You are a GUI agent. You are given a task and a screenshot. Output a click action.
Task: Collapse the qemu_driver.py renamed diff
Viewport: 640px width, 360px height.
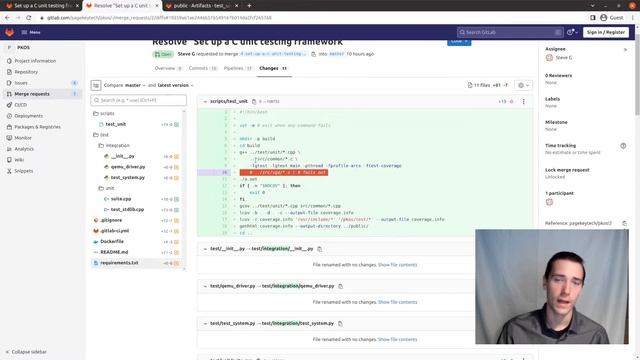[x=205, y=286]
